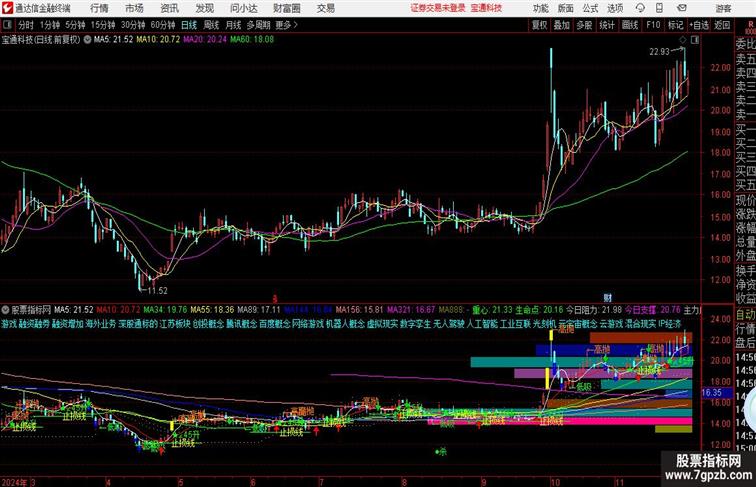Add stock via +自选 button
This screenshot has width=756, height=487.
699,25
